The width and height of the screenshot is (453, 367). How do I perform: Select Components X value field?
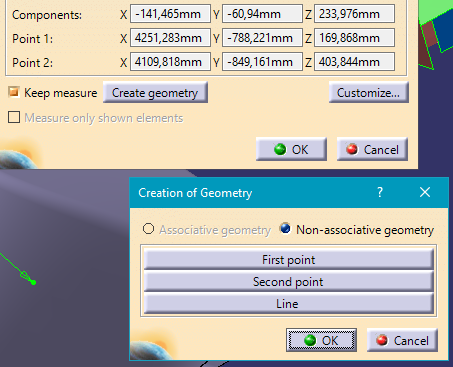click(x=170, y=14)
